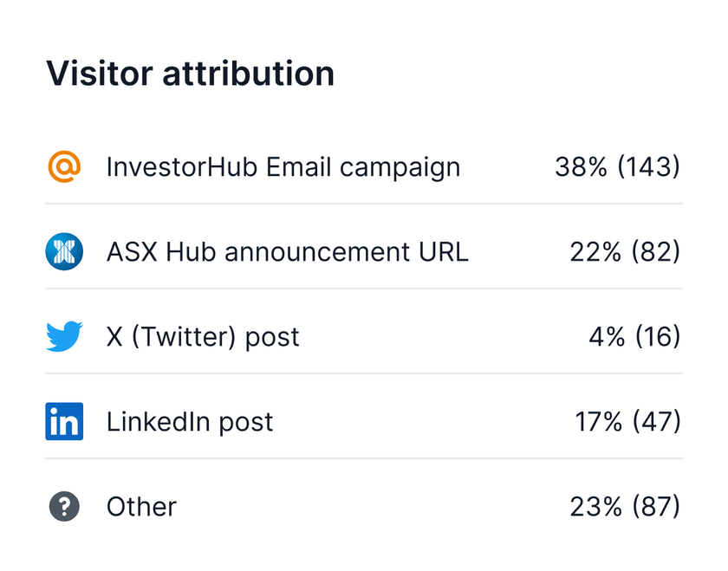Image resolution: width=728 pixels, height=571 pixels.
Task: Click the blue Twitter bird icon
Action: 64,336
